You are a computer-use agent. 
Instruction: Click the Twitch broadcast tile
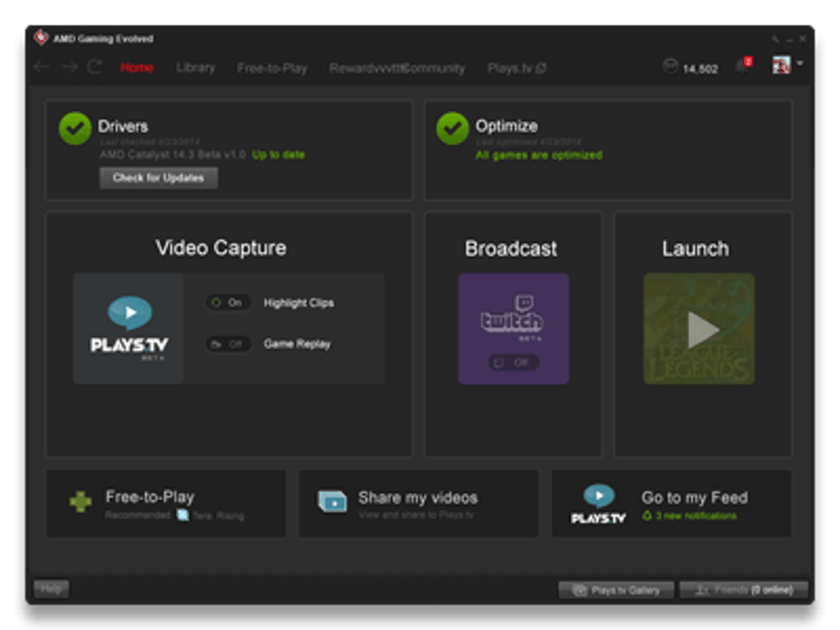(x=513, y=329)
